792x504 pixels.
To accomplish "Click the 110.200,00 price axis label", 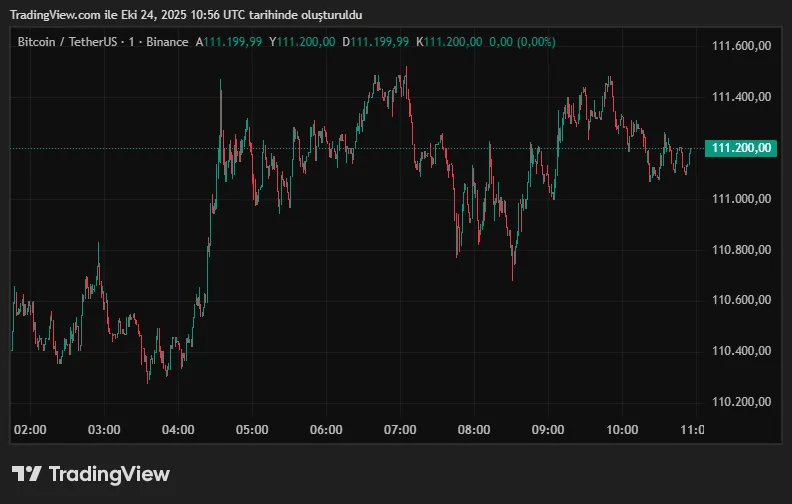I will click(741, 402).
